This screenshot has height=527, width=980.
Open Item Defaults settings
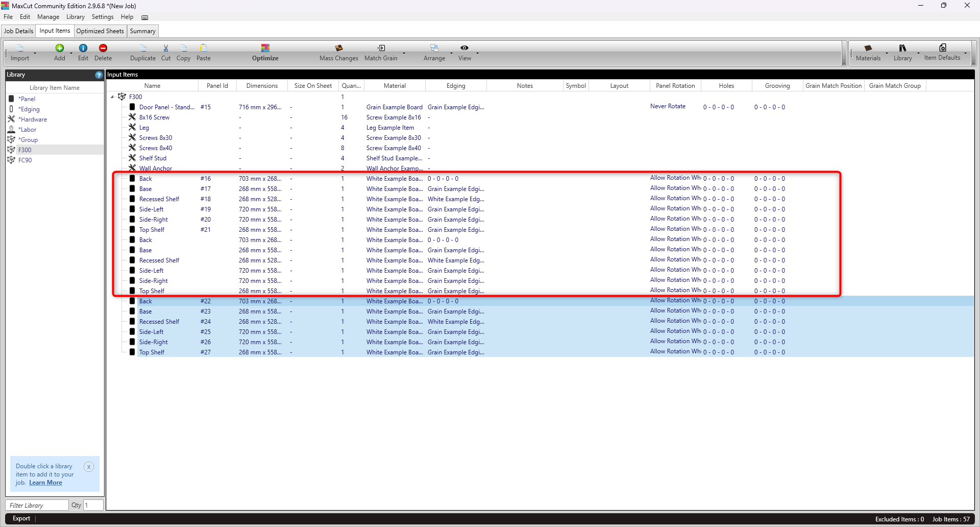(942, 53)
